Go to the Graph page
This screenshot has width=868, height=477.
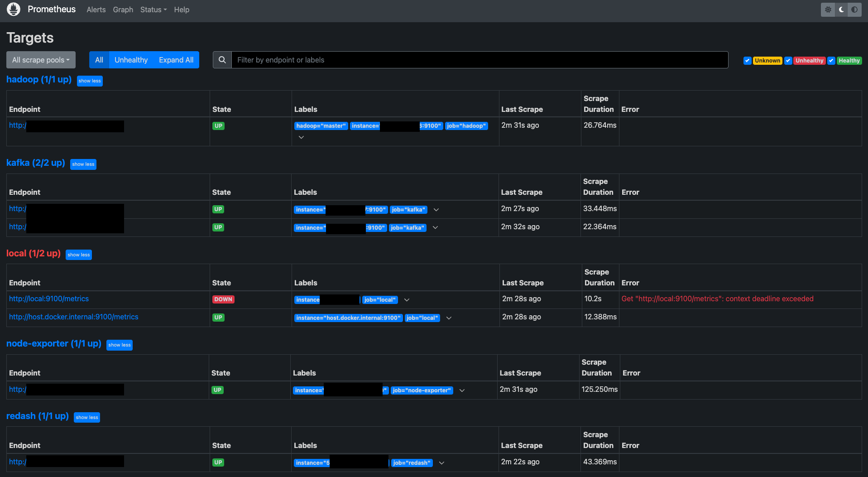point(123,10)
